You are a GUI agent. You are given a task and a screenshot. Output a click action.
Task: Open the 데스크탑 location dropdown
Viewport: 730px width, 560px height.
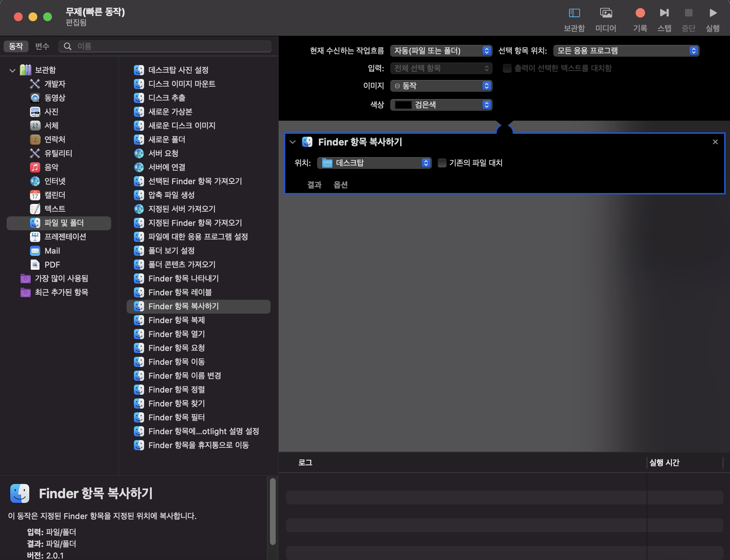click(x=375, y=163)
